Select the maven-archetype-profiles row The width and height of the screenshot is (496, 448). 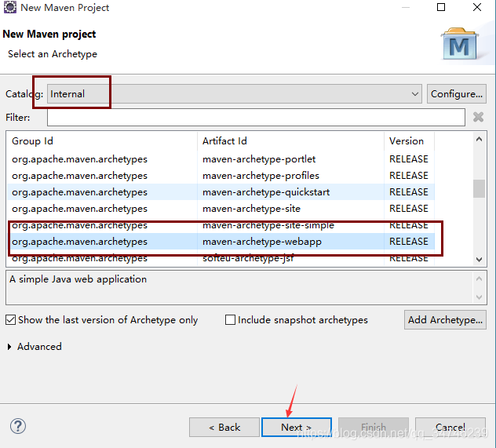click(221, 176)
